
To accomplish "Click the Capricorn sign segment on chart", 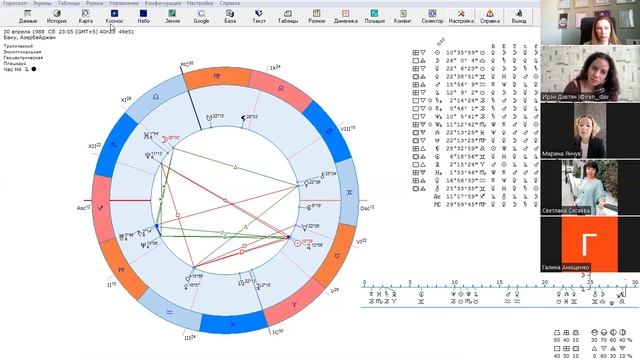I will pos(121,270).
